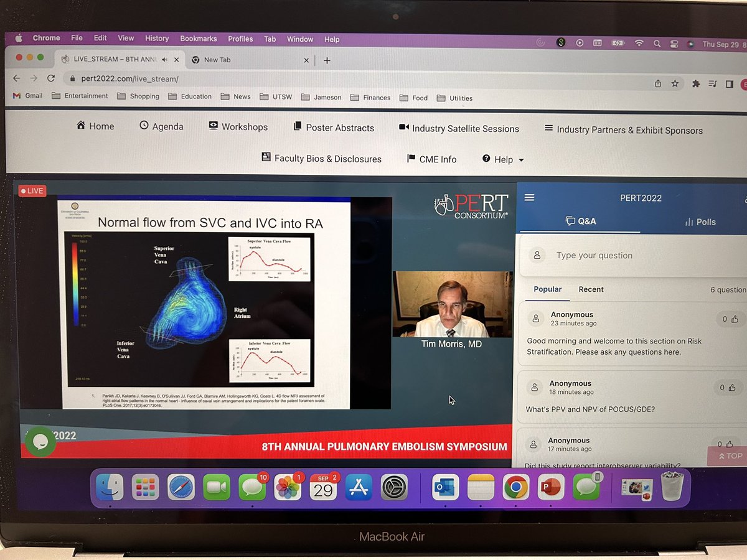747x560 pixels.
Task: Open Control Center in menu bar
Action: tap(674, 44)
